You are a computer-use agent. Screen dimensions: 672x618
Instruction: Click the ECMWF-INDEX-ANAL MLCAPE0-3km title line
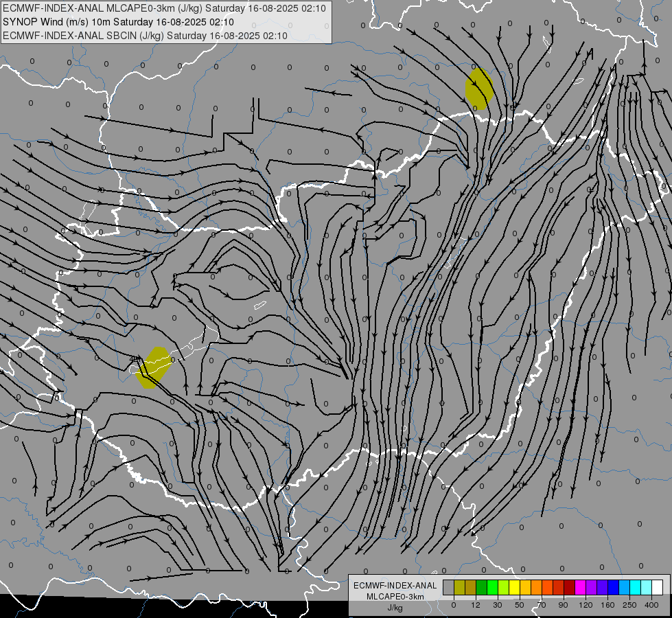click(x=164, y=8)
